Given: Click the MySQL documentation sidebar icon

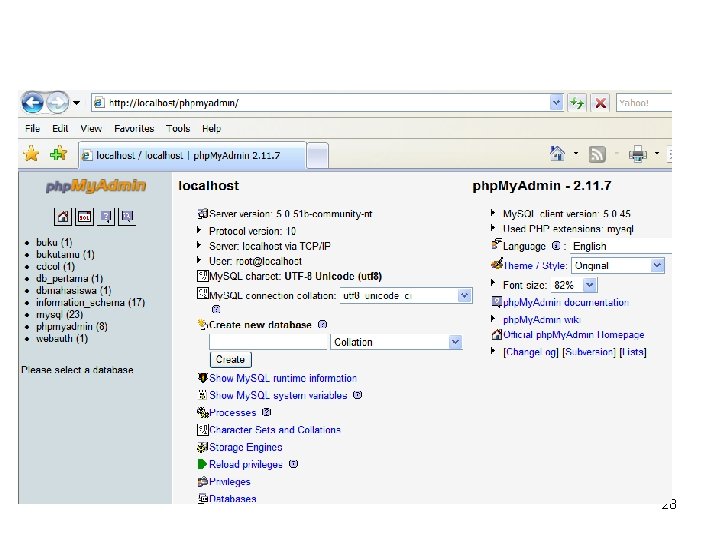Looking at the screenshot, I should tap(127, 216).
